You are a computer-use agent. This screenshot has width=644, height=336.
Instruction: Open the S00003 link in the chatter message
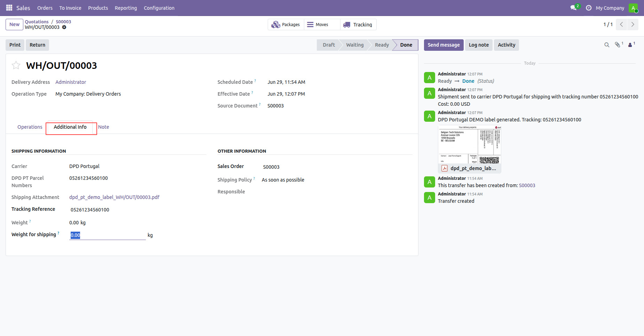527,185
